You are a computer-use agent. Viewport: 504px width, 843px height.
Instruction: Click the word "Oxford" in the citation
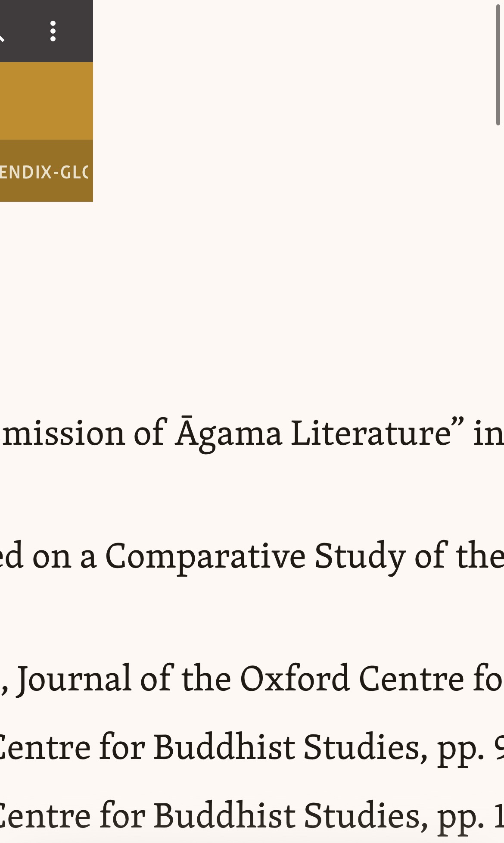[x=295, y=679]
